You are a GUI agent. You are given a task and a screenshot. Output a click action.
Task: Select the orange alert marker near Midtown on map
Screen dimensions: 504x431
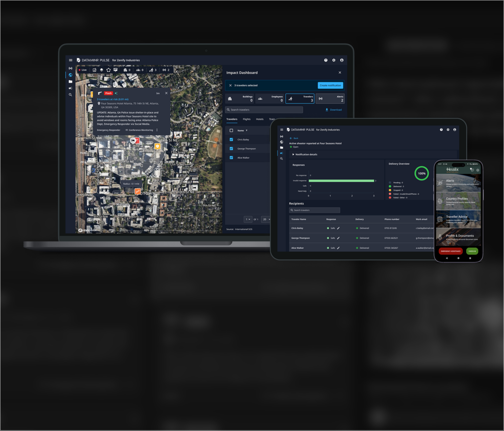[x=137, y=192]
